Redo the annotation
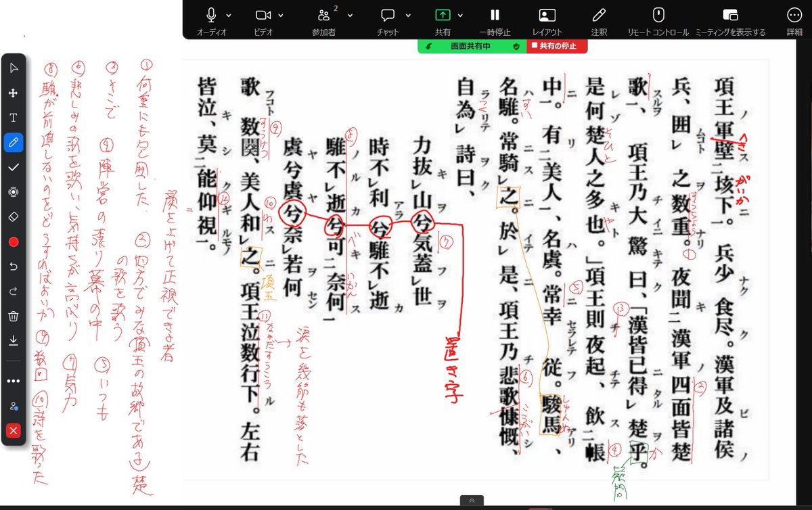The image size is (812, 510). click(x=14, y=291)
